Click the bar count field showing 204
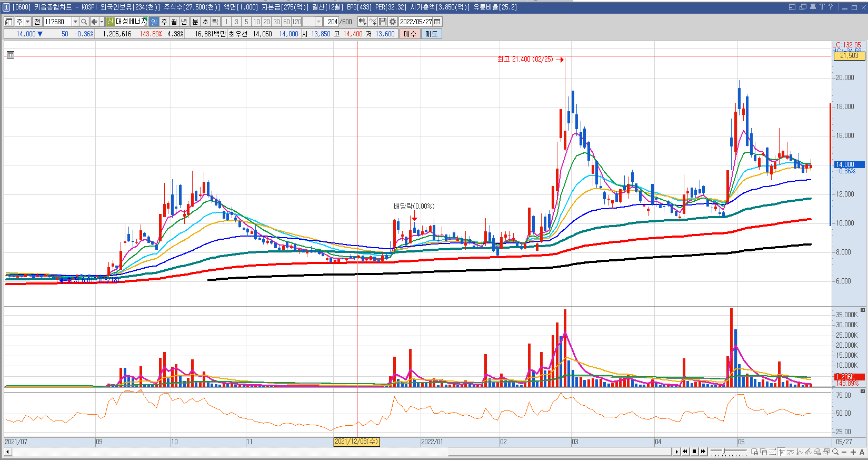The image size is (868, 460). point(332,22)
